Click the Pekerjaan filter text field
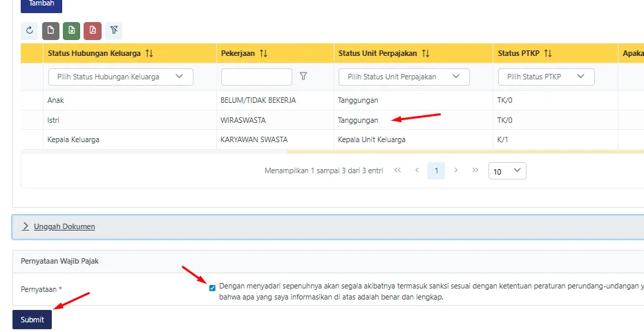644x332 pixels. click(x=256, y=77)
